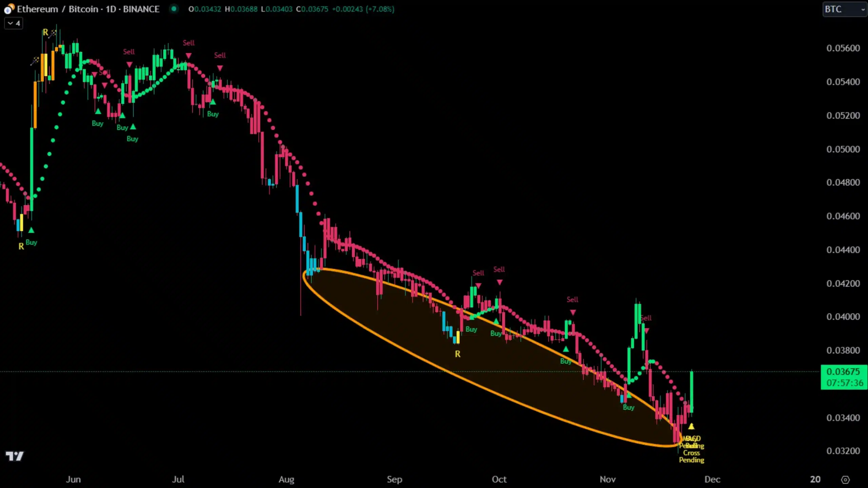868x488 pixels.
Task: Click the close value C0.03675
Action: click(x=312, y=9)
